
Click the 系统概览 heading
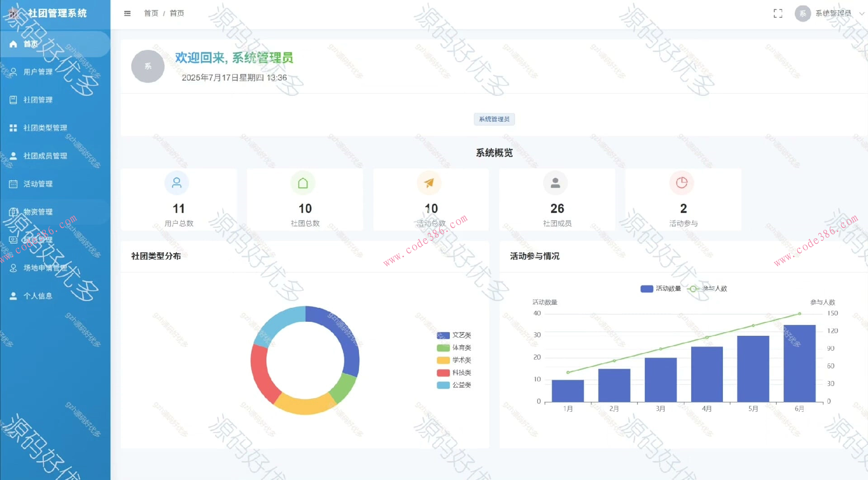(x=494, y=153)
